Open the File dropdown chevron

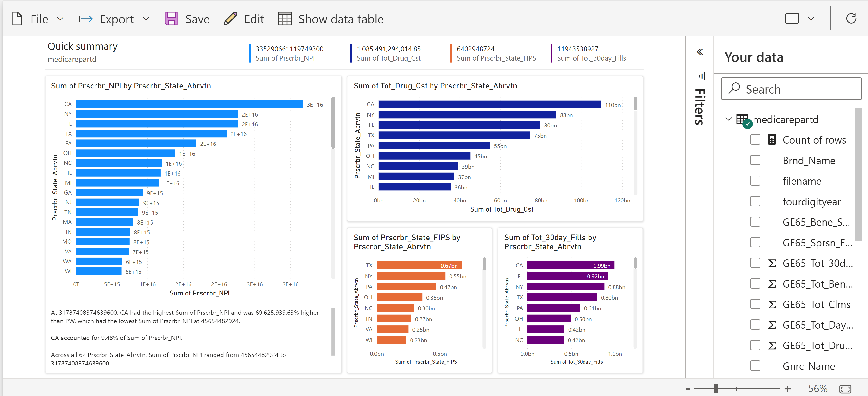pos(60,19)
